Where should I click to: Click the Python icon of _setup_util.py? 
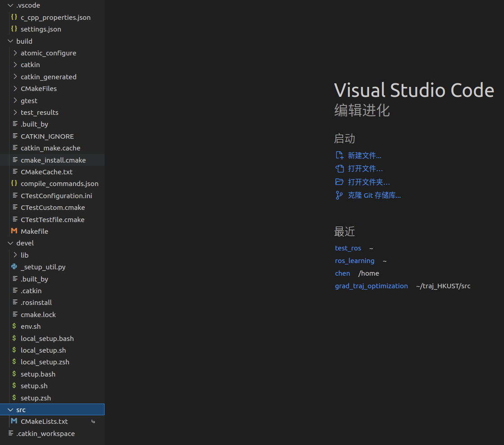pos(14,267)
